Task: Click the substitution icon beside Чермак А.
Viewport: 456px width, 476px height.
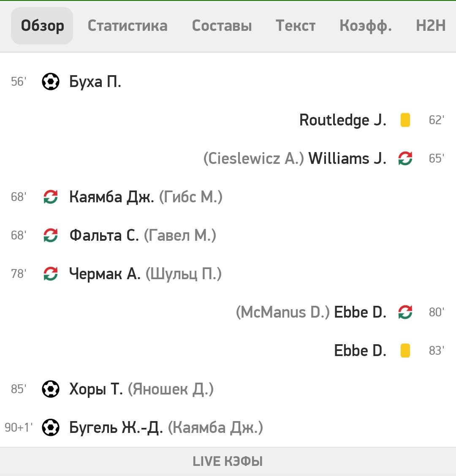Action: 50,274
